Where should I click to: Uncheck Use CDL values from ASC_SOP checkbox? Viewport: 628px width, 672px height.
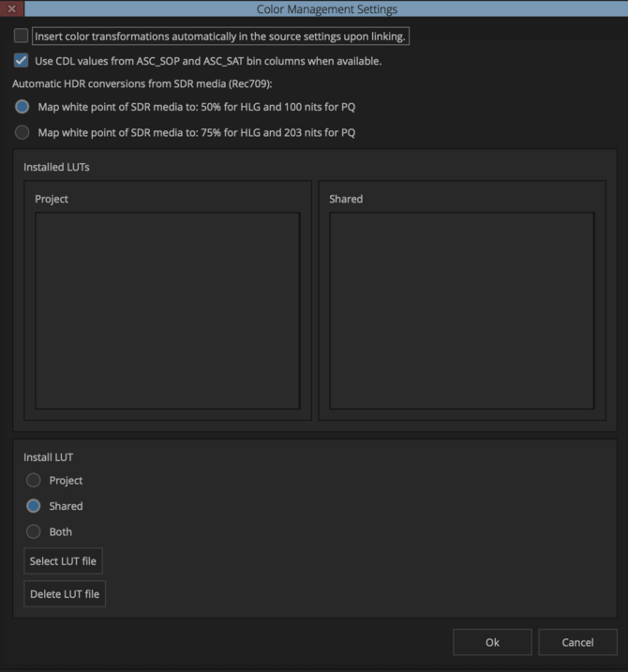(x=21, y=60)
